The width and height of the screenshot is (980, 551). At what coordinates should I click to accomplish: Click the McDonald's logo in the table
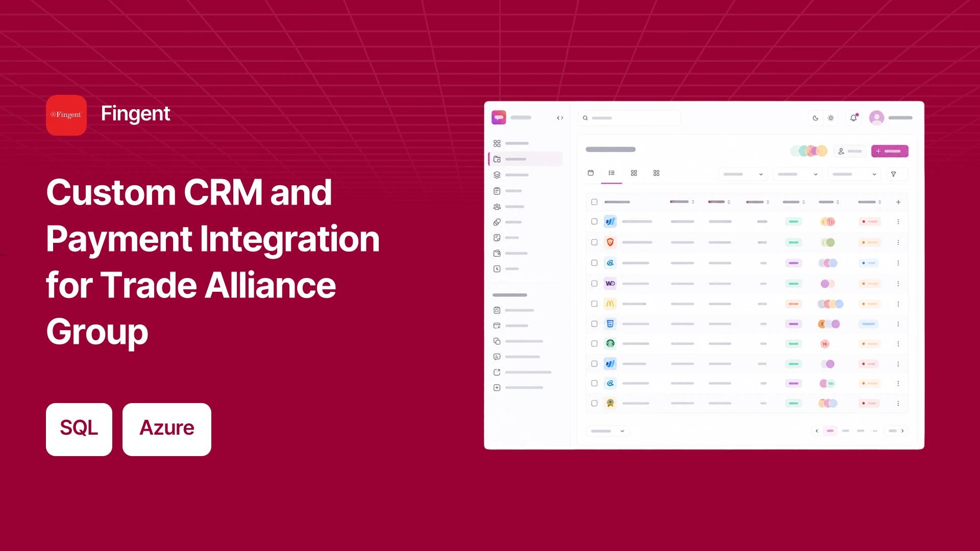click(x=610, y=304)
